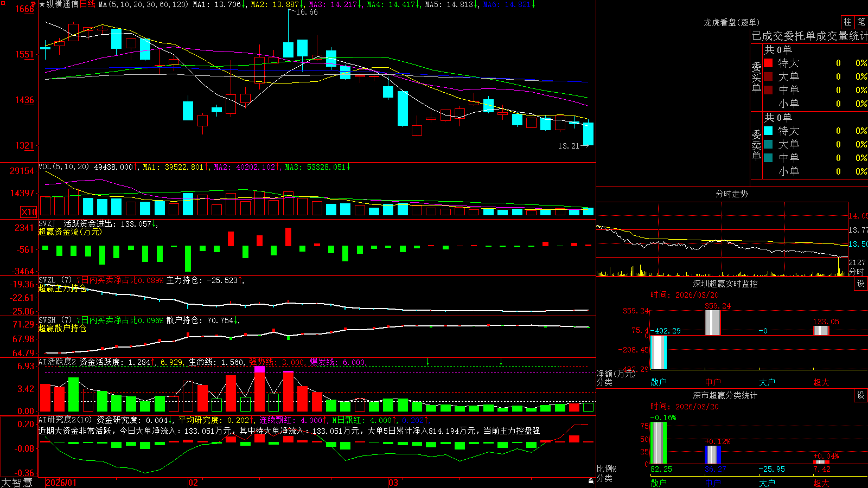
Task: Click the 已成交委托单成交量统计 header
Action: point(809,36)
